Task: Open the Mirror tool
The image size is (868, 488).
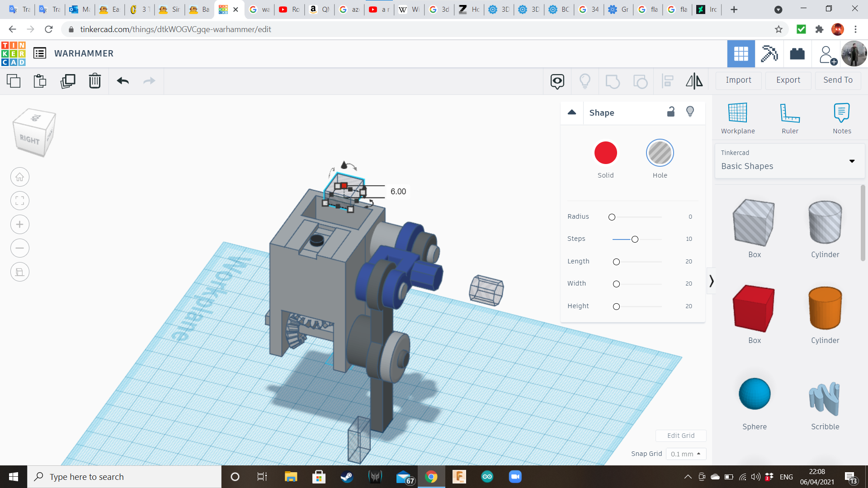Action: pyautogui.click(x=694, y=81)
